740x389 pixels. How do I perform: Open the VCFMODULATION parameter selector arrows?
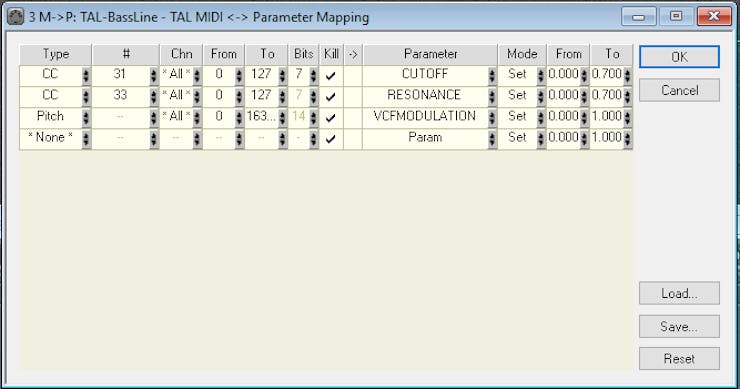(492, 118)
